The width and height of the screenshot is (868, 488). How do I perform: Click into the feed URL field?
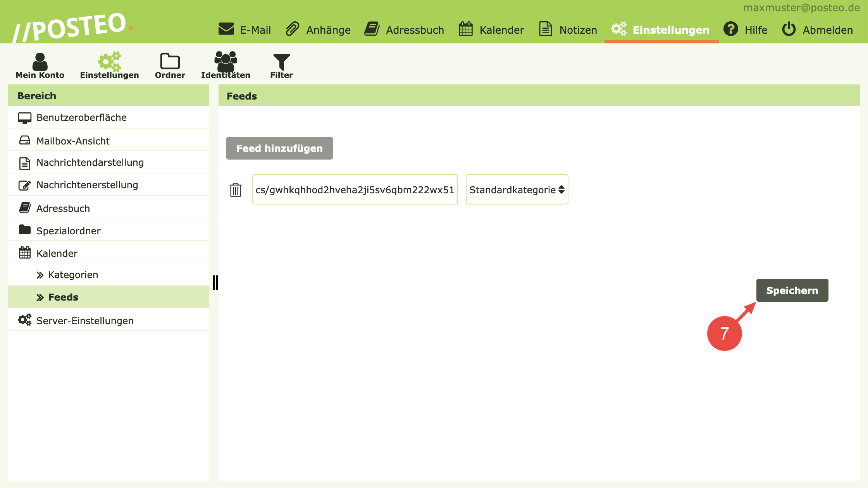coord(355,190)
